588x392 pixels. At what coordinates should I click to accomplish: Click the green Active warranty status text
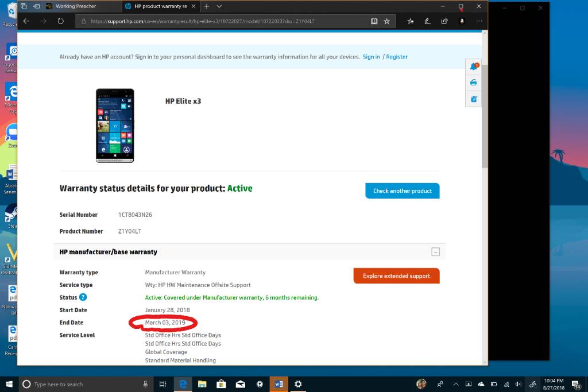point(239,188)
